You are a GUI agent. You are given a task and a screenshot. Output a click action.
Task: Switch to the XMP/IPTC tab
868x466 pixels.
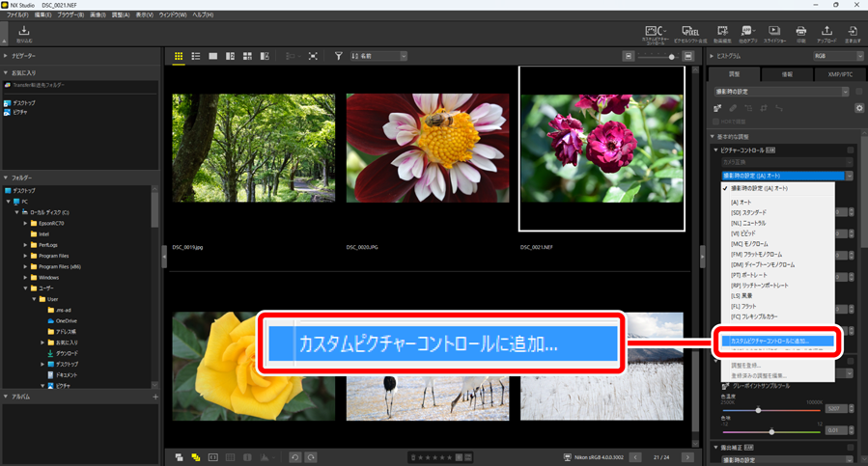point(840,74)
